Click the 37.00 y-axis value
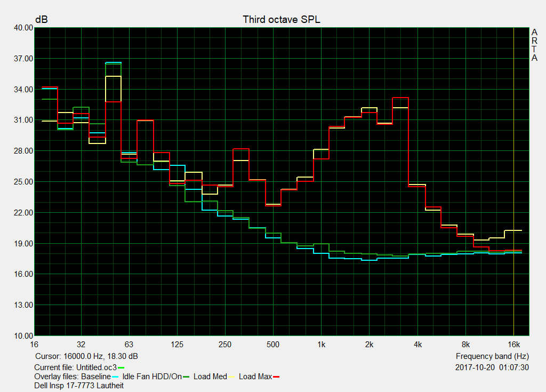 click(x=23, y=59)
